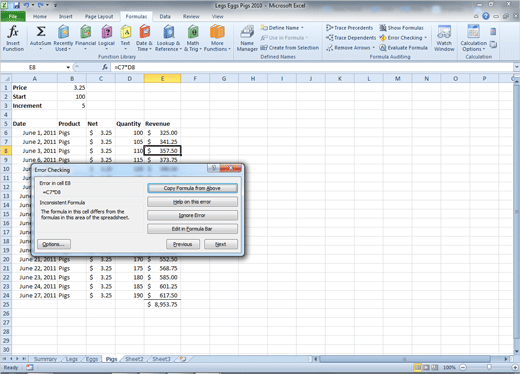
Task: Open the Financial functions book
Action: (x=85, y=38)
